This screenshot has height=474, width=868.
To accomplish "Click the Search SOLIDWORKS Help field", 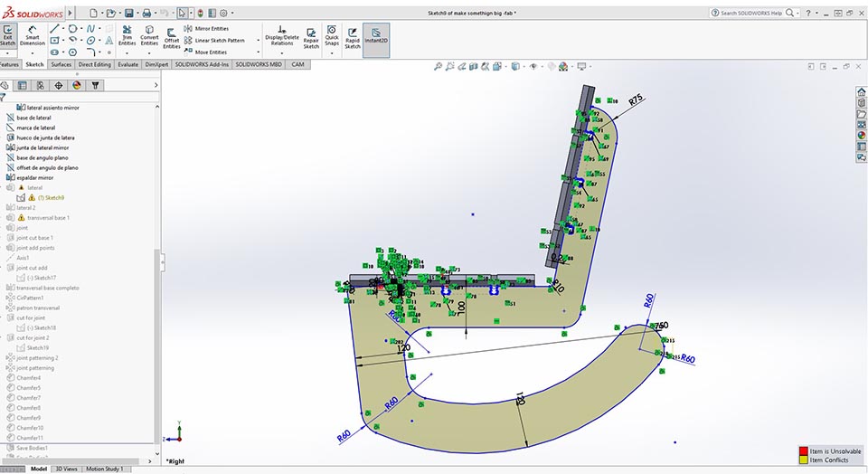I will point(752,13).
